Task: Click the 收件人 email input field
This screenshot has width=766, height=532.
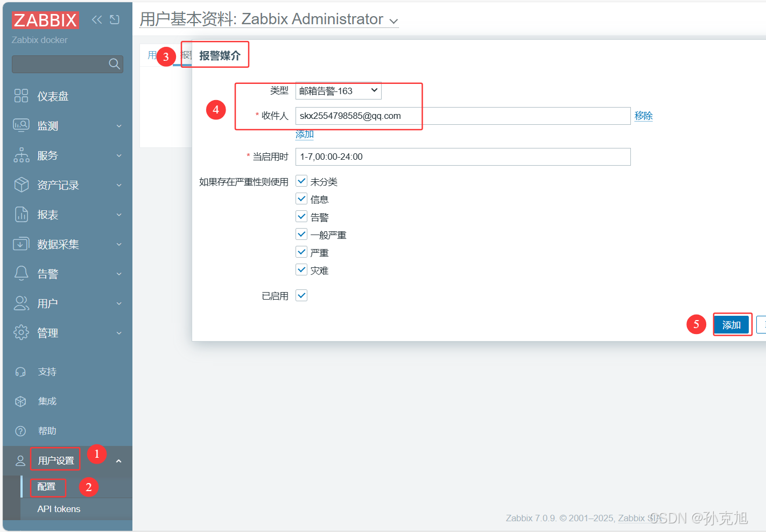Action: 463,116
